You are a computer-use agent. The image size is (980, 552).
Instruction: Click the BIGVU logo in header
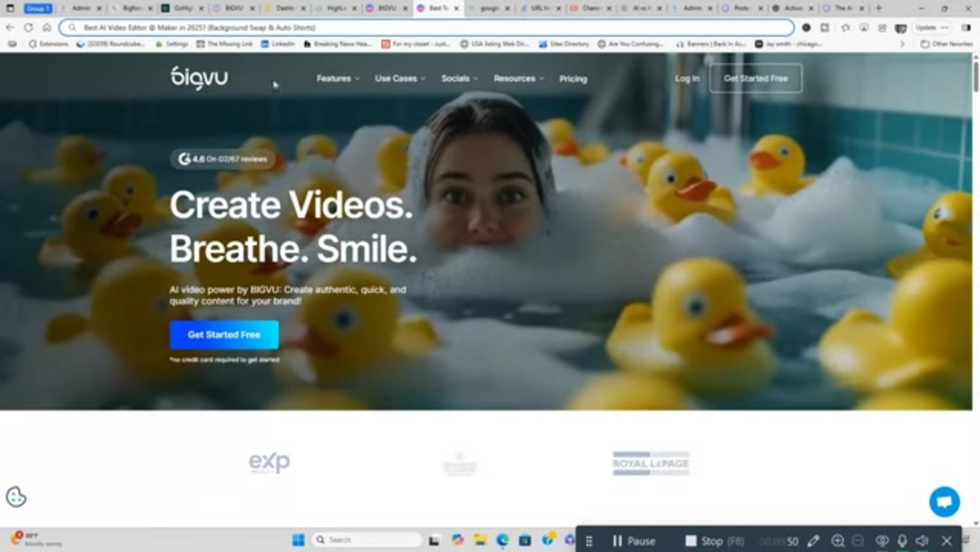click(x=199, y=78)
